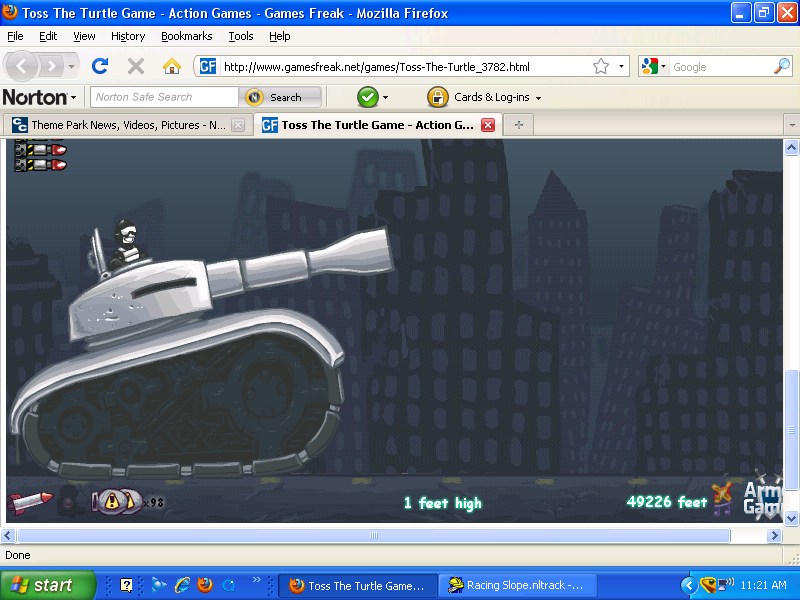Viewport: 800px width, 600px height.
Task: Click Toss The Turtle Game taskbar button
Action: coord(358,585)
